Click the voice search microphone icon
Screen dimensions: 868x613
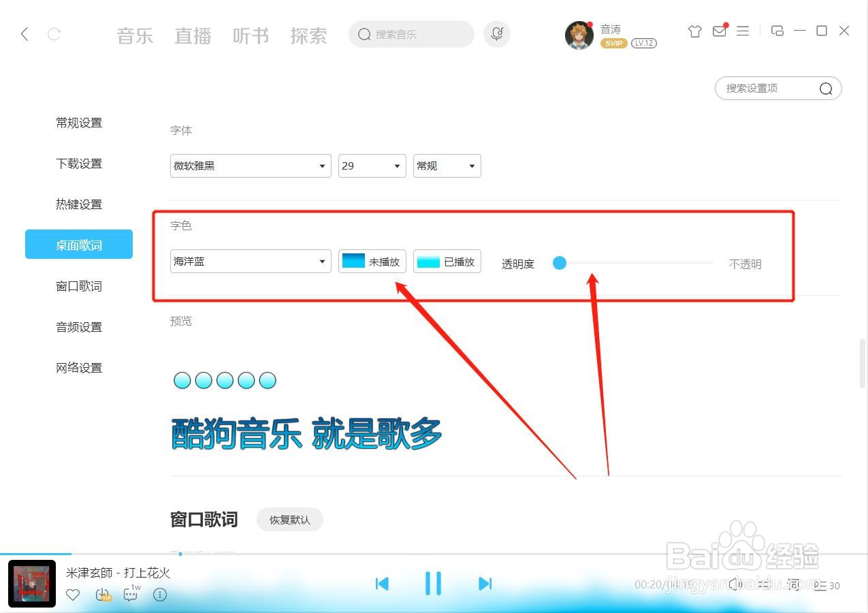(496, 33)
